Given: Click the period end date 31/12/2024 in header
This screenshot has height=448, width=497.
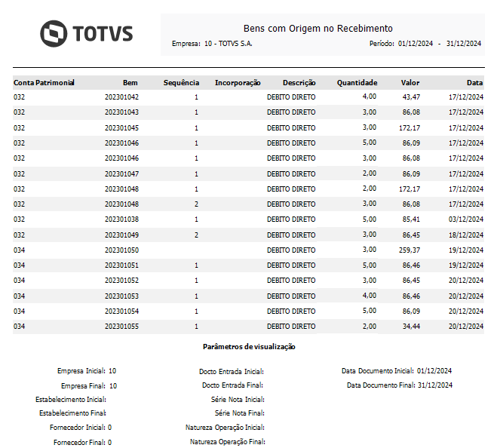Looking at the screenshot, I should tap(464, 44).
